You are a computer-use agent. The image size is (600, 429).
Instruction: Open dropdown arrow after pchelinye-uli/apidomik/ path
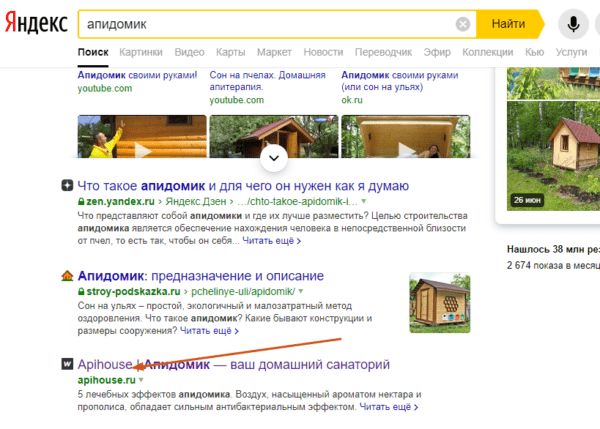pyautogui.click(x=301, y=291)
